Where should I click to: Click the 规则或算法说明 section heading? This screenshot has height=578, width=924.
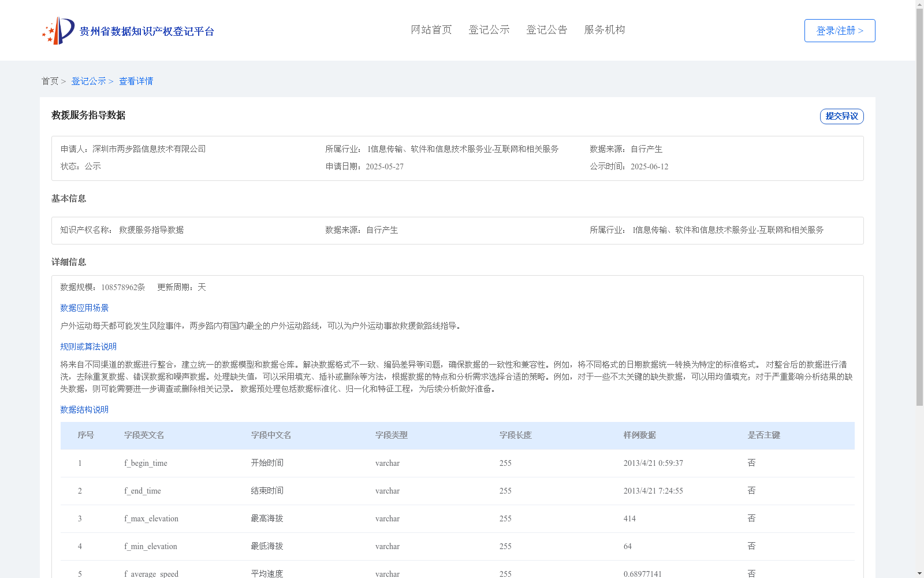pyautogui.click(x=88, y=347)
